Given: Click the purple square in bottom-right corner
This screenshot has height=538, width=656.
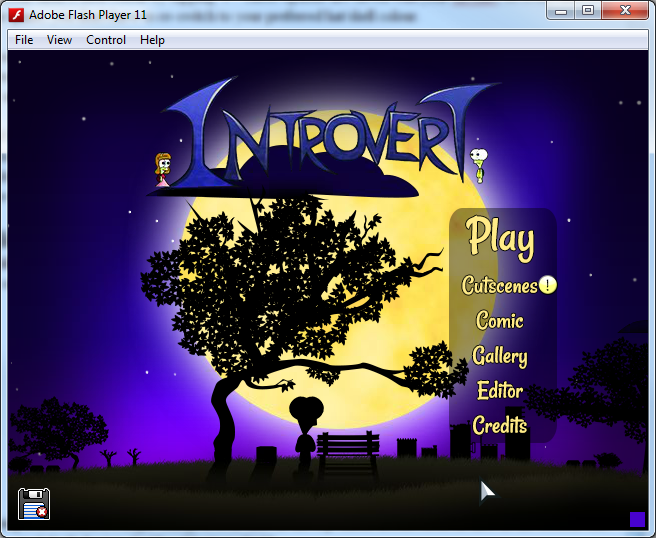Looking at the screenshot, I should click(637, 518).
